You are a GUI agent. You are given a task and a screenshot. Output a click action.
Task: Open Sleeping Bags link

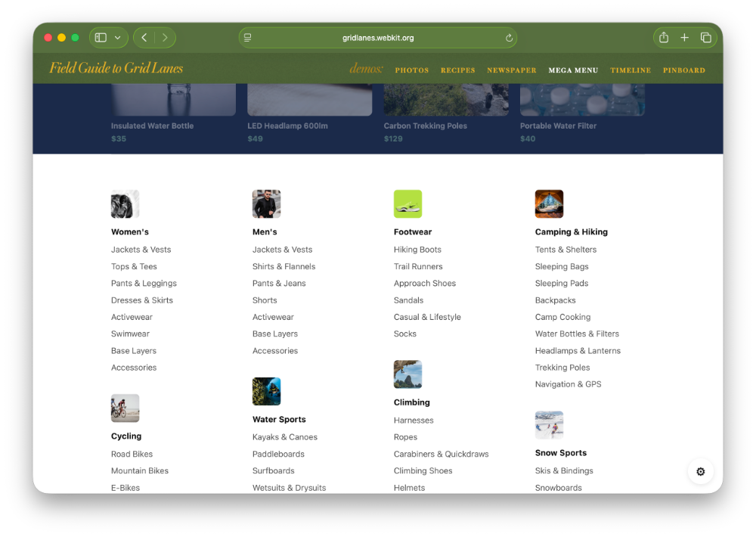coord(562,266)
